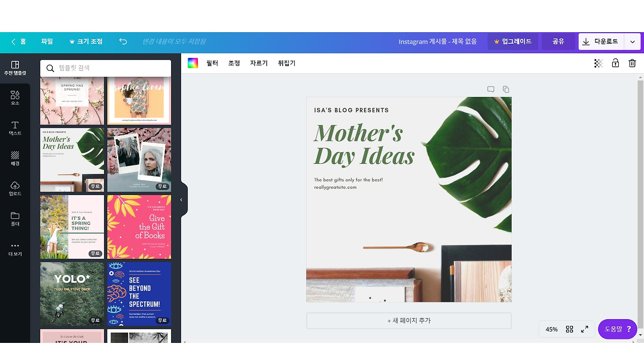Click the 추천 템플릿 sidebar icon
Image resolution: width=644 pixels, height=362 pixels.
click(x=15, y=67)
